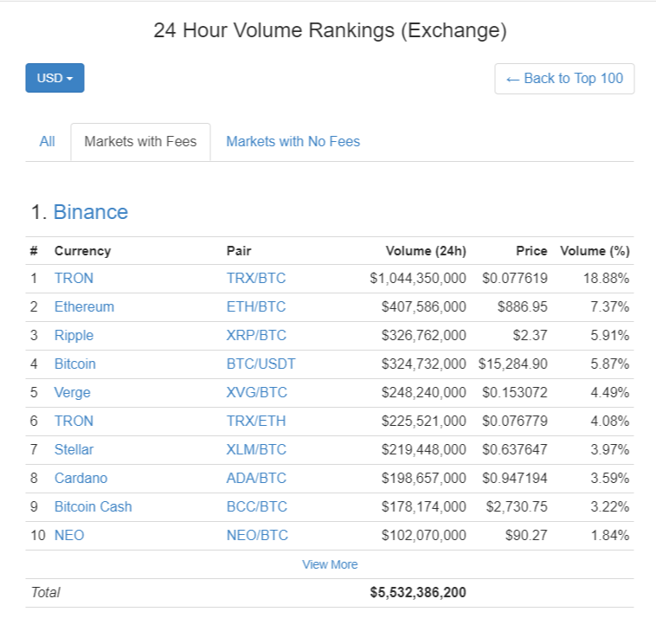Viewport: 656px width, 644px height.
Task: Select the $0.947194 Cardano price
Action: click(515, 478)
